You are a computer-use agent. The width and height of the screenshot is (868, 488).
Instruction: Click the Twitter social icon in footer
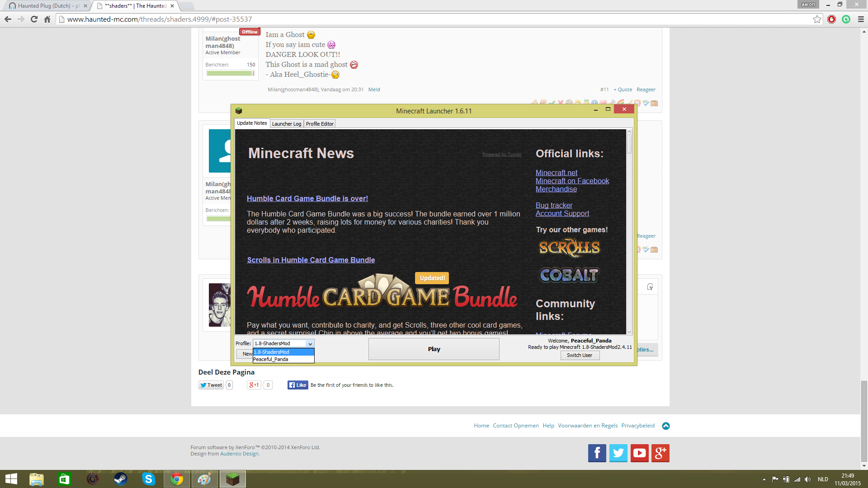tap(618, 453)
